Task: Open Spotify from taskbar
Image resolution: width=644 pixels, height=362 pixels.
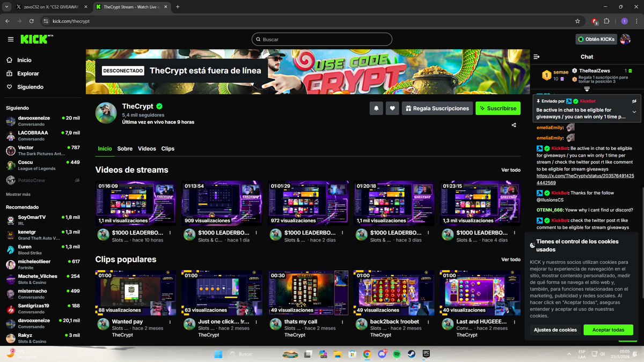Action: pos(396,354)
